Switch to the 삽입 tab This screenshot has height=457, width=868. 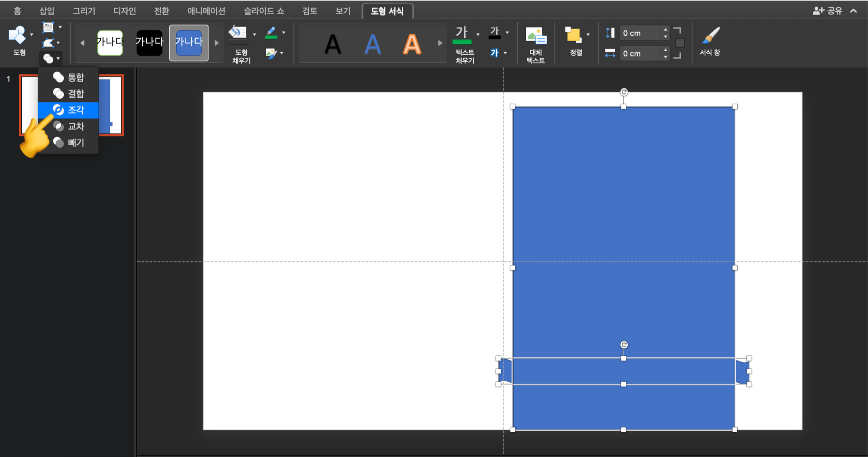(47, 11)
